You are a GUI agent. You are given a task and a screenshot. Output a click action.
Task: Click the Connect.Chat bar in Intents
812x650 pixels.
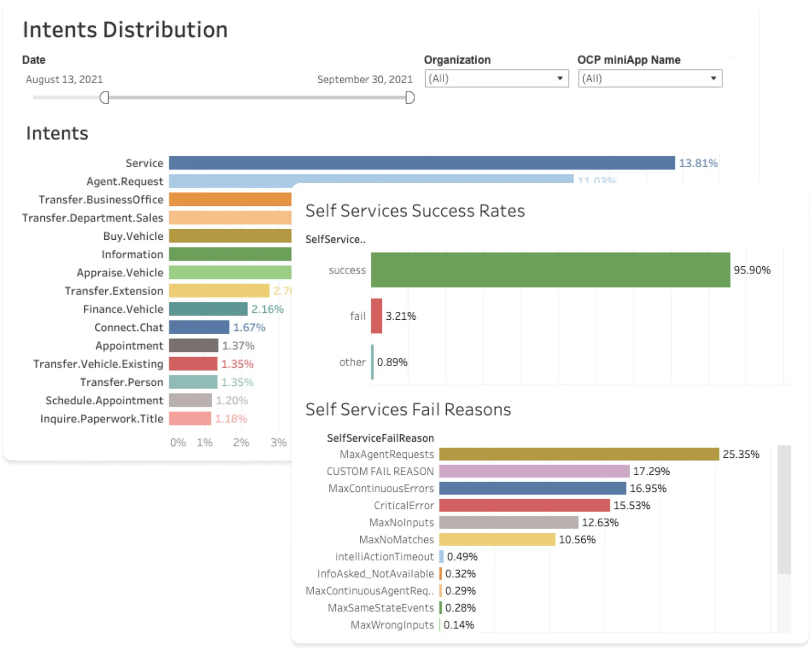[x=199, y=327]
